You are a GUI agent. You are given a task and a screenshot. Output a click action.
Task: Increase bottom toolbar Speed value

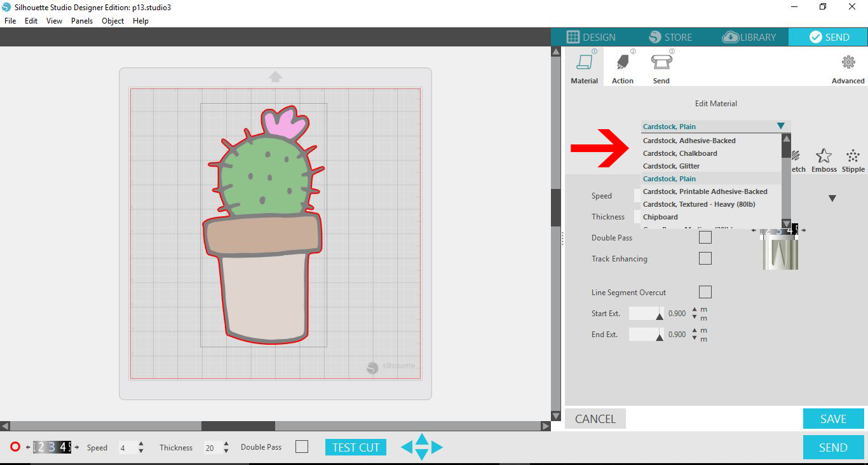coord(141,444)
